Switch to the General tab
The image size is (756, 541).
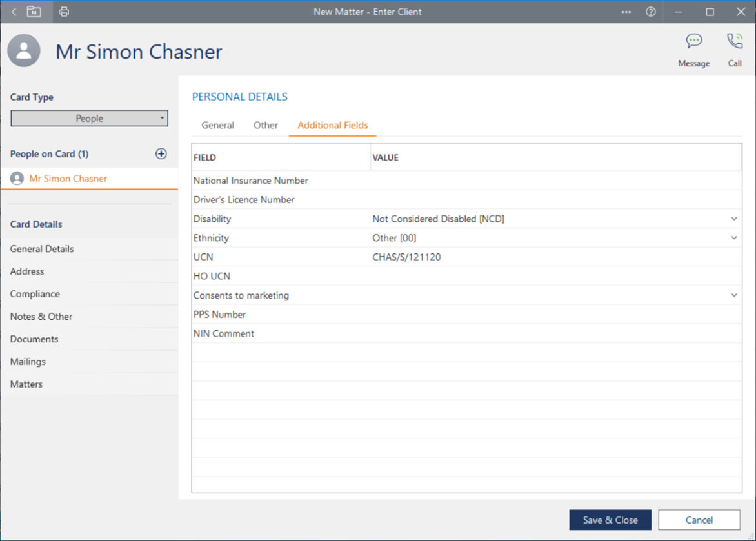217,125
